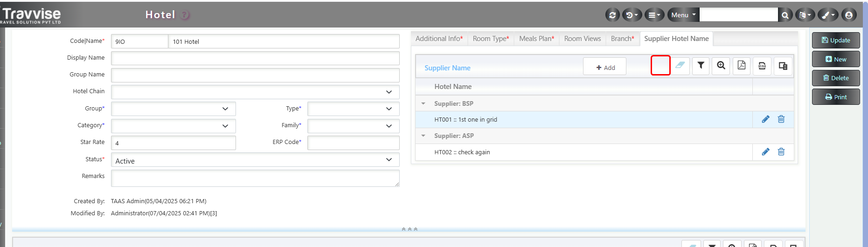This screenshot has width=868, height=247.
Task: Click the Travvise logo
Action: [x=31, y=15]
